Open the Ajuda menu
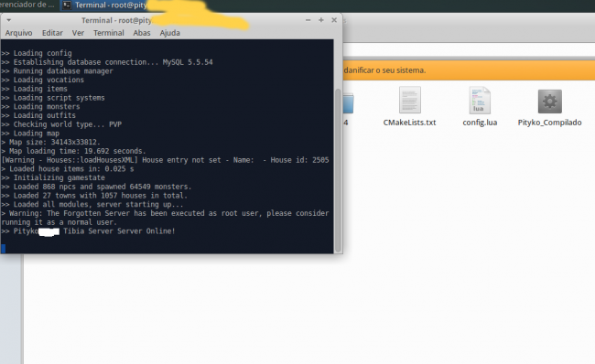 pos(169,33)
